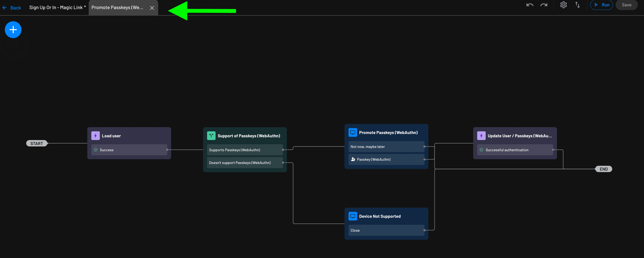Switch to Sign Up Or In - Magic Link tab
The image size is (644, 258).
57,8
